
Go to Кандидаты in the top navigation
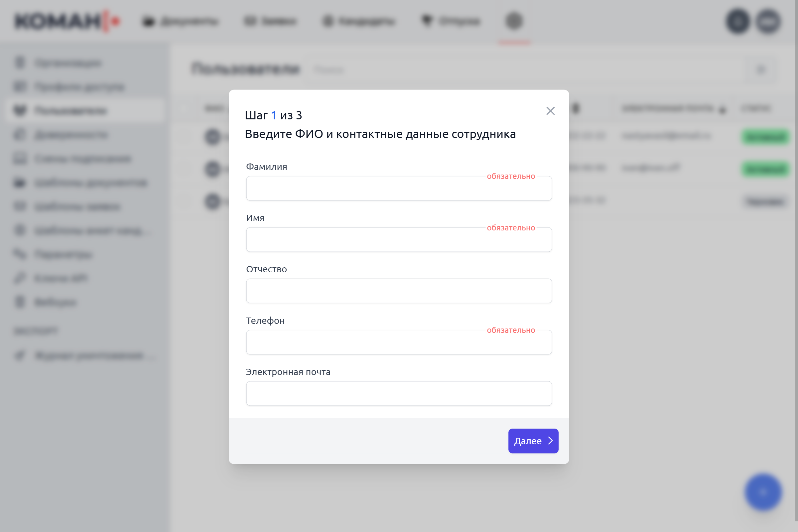pyautogui.click(x=359, y=21)
